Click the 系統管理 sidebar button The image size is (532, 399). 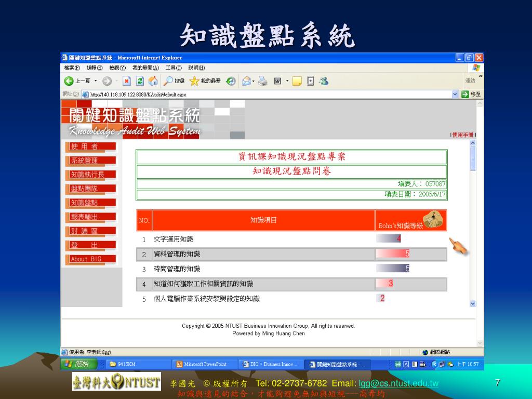click(x=90, y=161)
